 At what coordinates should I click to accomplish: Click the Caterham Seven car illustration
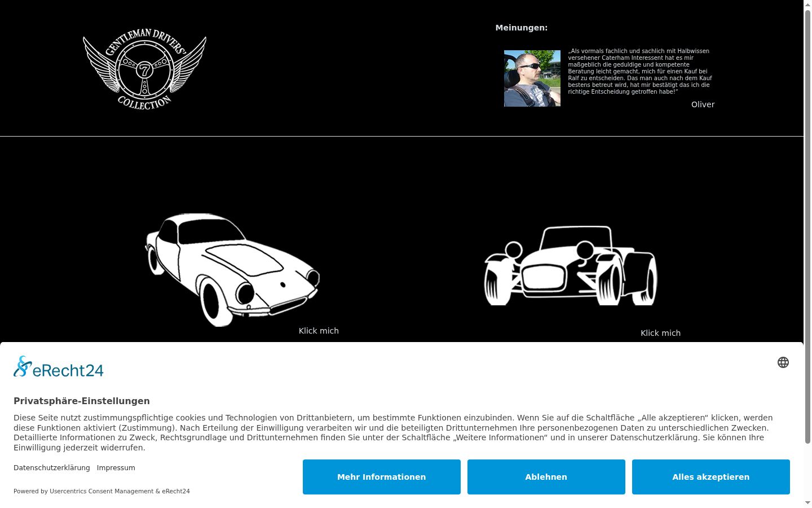click(571, 266)
